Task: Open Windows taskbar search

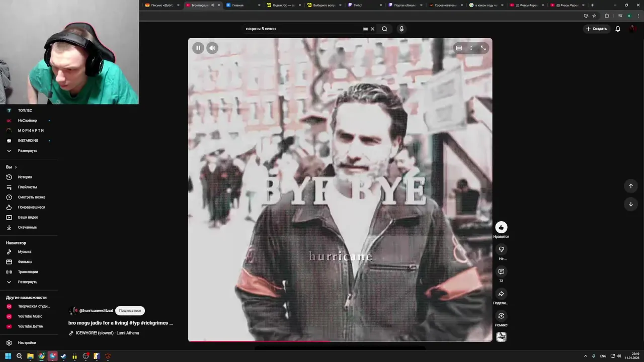Action: point(19,356)
